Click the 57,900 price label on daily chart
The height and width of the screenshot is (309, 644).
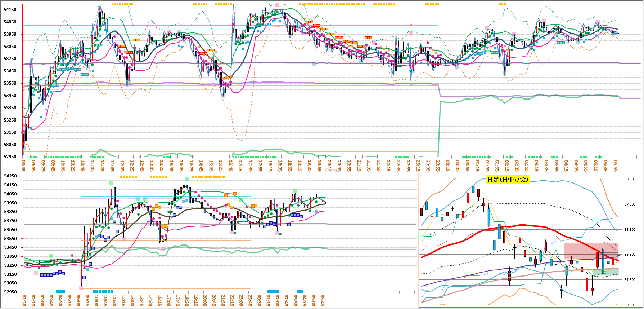pos(630,204)
